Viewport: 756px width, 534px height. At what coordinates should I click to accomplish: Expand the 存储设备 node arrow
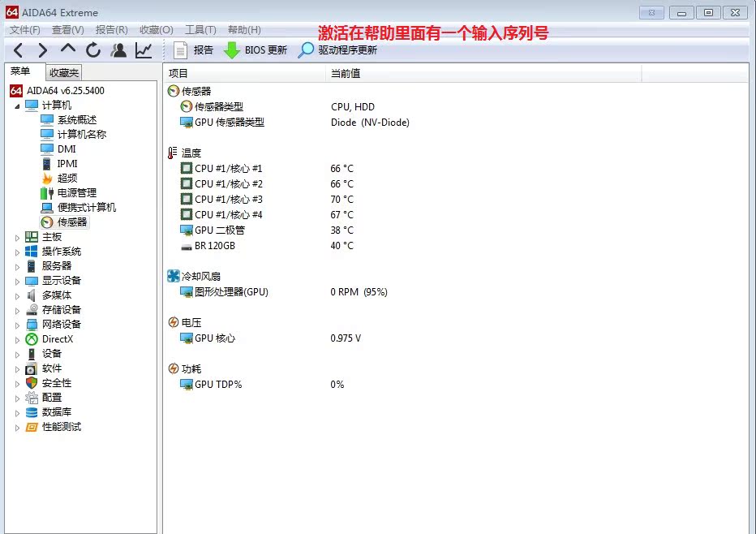point(17,311)
